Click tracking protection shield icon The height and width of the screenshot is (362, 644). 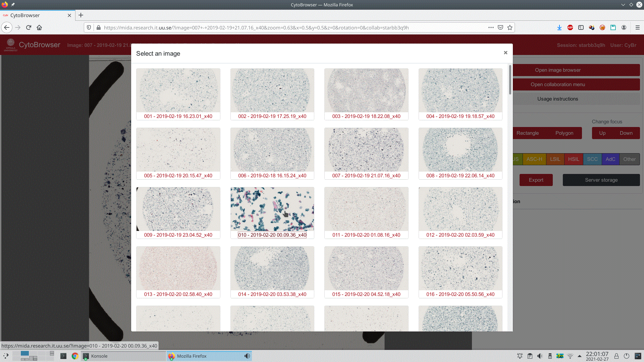click(x=89, y=27)
